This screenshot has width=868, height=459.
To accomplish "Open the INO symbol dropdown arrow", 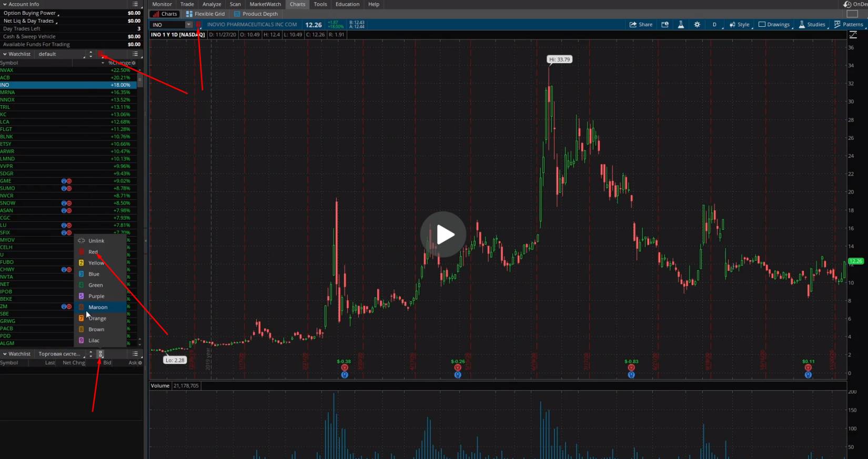I will click(188, 25).
